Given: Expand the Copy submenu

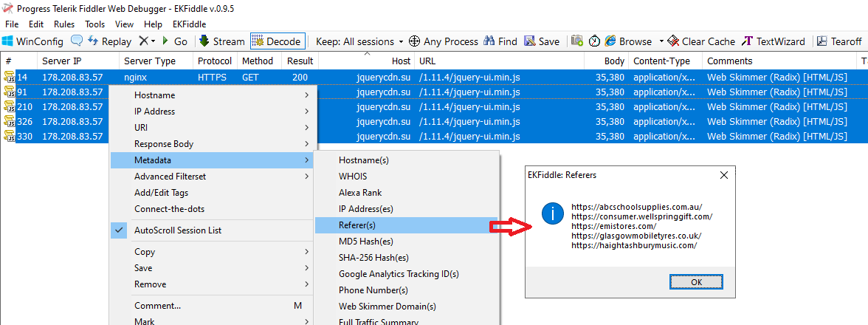Looking at the screenshot, I should point(213,252).
